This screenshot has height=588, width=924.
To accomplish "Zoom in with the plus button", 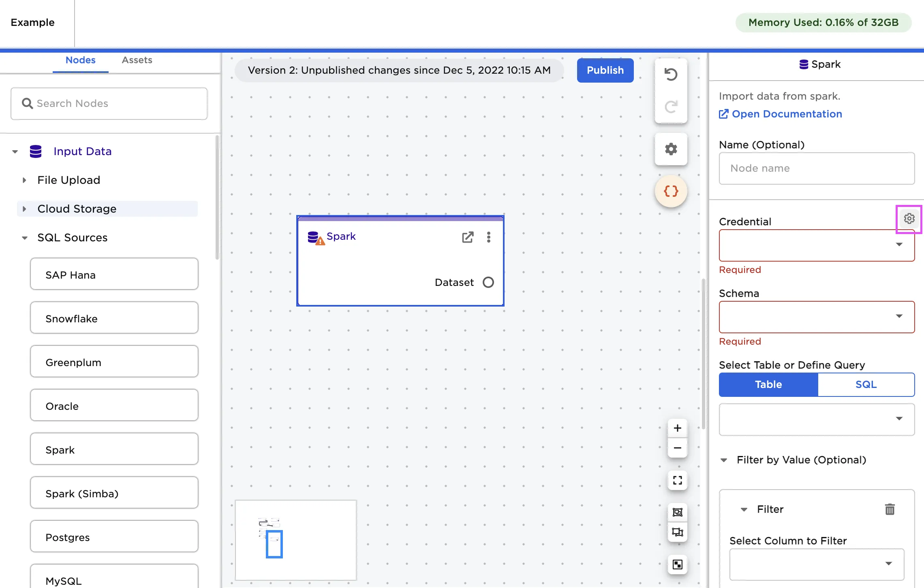I will [x=677, y=428].
